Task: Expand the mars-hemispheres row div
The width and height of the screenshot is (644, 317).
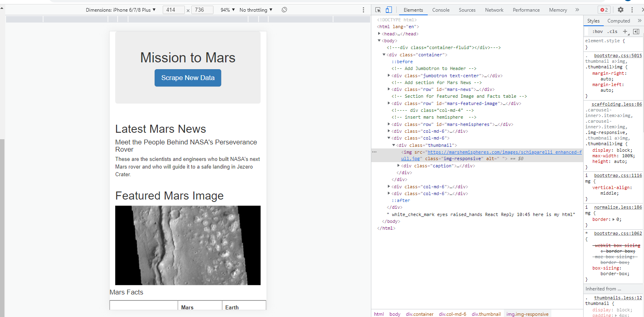Action: (389, 124)
